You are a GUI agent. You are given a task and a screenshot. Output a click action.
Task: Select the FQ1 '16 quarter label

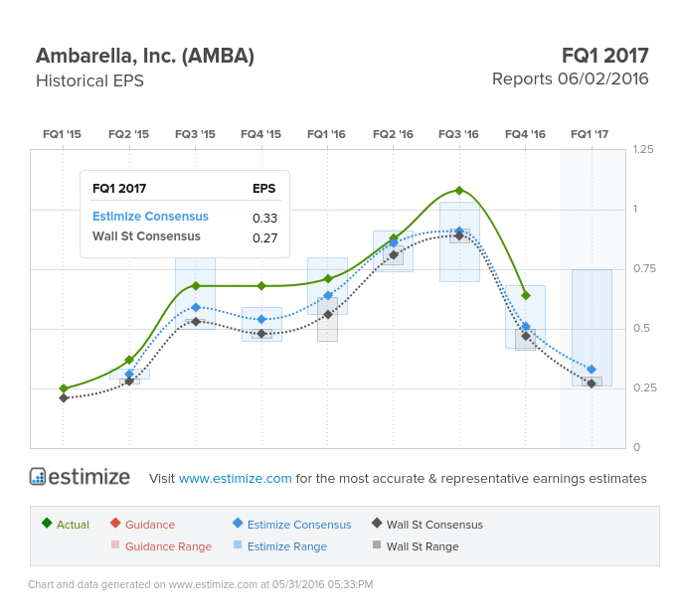327,134
